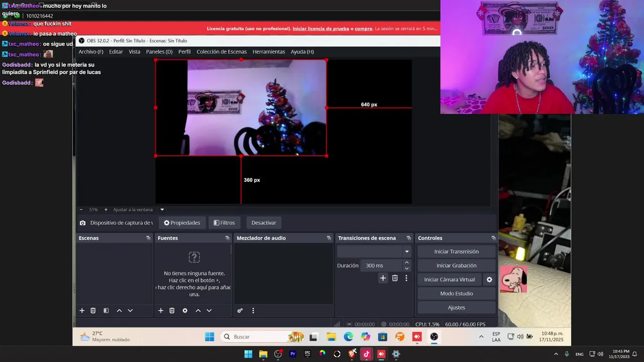The width and height of the screenshot is (644, 362).
Task: Move scene up in Escenas panel
Action: pyautogui.click(x=119, y=311)
